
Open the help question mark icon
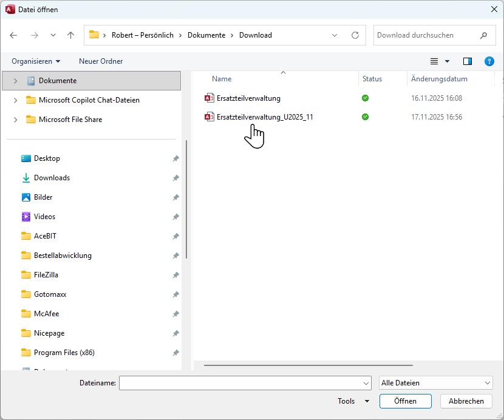pyautogui.click(x=489, y=61)
